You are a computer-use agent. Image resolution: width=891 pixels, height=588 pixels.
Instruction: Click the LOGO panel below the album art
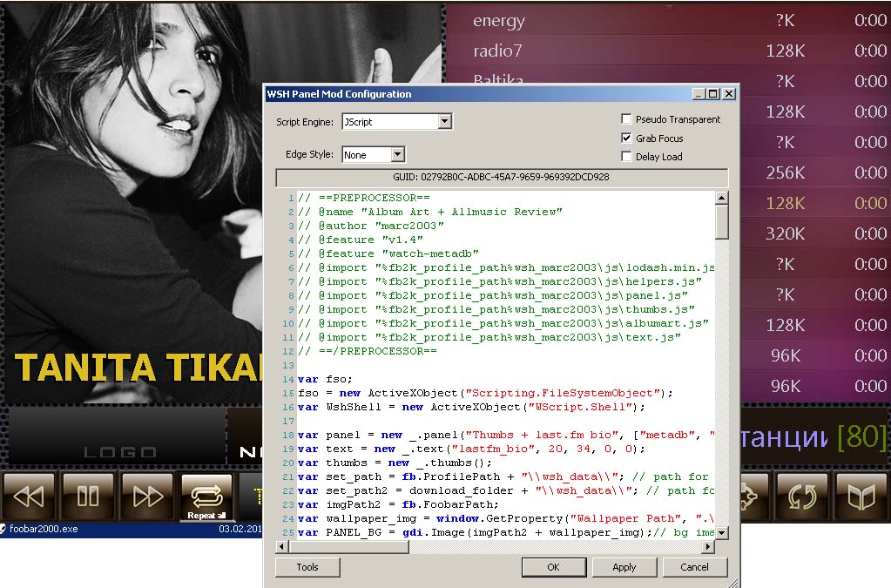click(119, 440)
